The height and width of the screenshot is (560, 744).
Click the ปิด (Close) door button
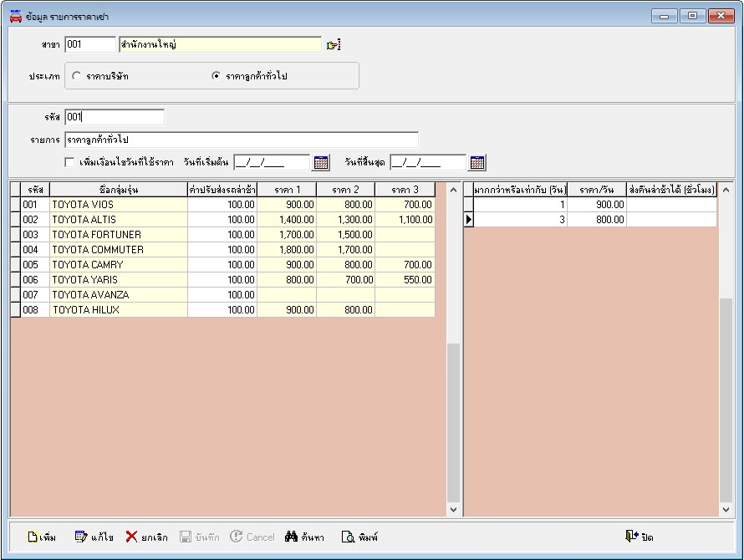[640, 537]
